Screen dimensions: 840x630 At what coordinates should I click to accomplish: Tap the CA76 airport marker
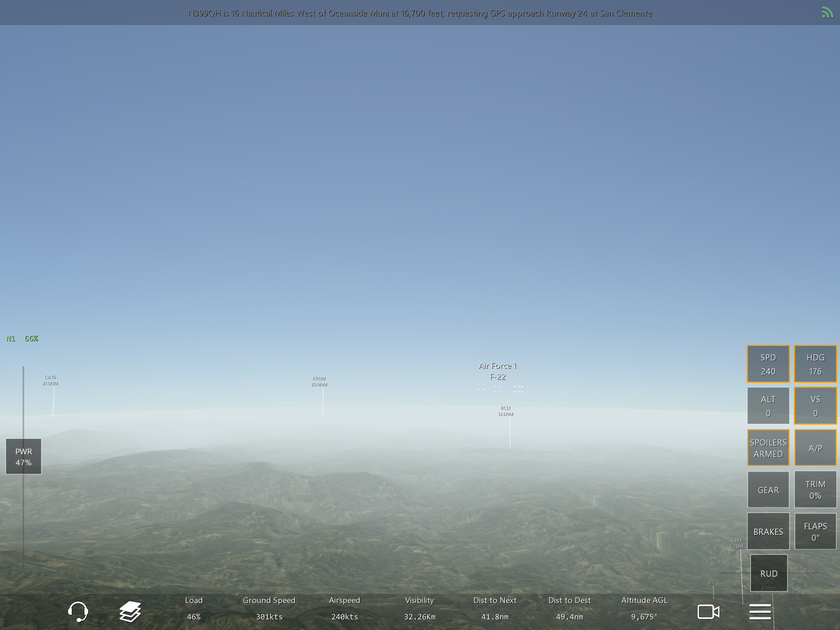[x=50, y=380]
